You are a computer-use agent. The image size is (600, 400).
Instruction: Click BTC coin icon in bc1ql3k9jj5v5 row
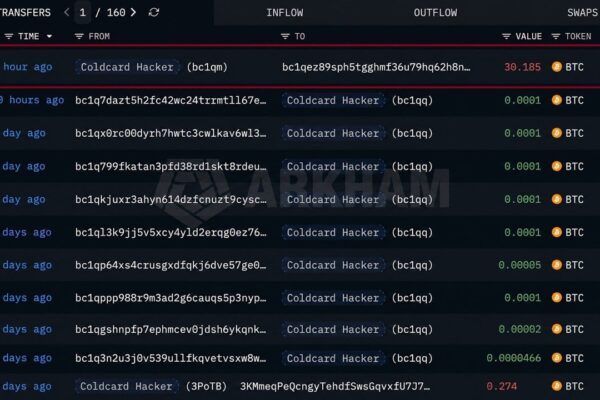pos(557,232)
